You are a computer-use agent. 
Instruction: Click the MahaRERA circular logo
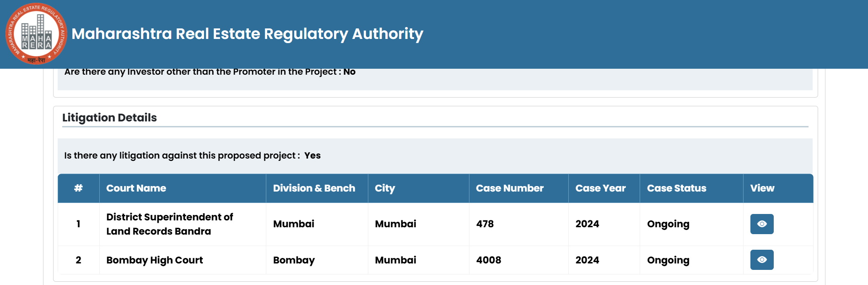pyautogui.click(x=36, y=34)
